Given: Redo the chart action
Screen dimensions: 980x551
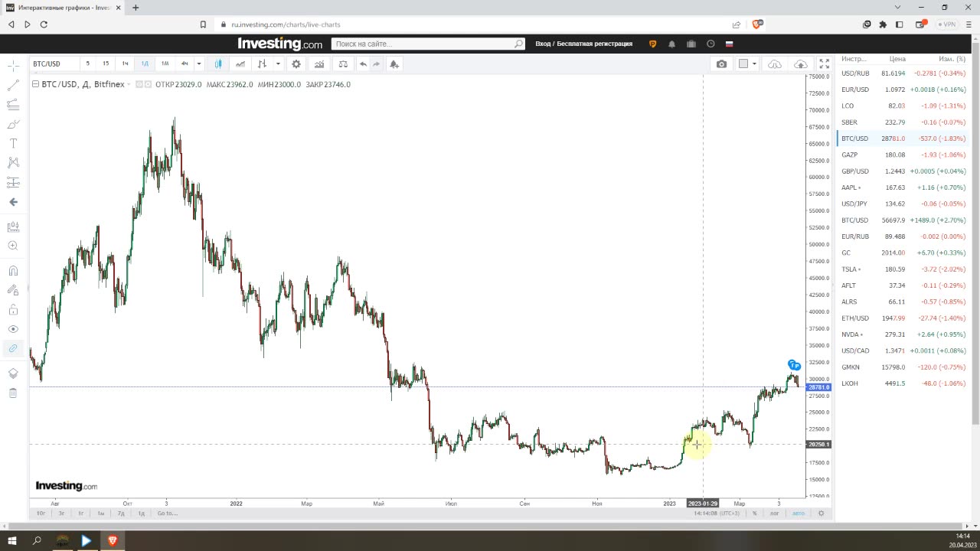Looking at the screenshot, I should (377, 64).
